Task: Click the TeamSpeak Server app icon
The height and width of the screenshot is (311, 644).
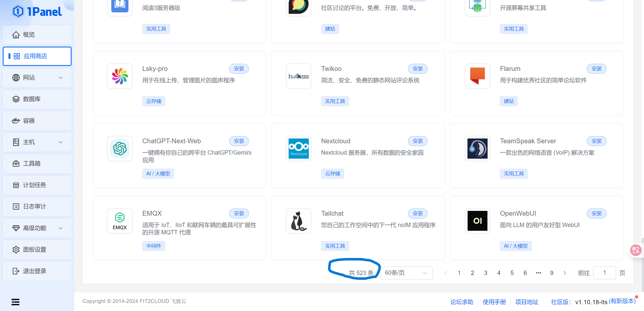Action: pos(478,149)
